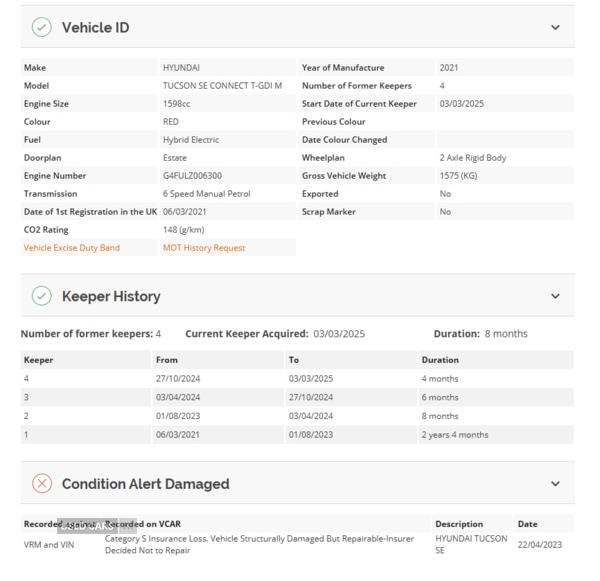This screenshot has width=600, height=581.
Task: Select the engine number G4FULZ006300
Action: click(192, 176)
